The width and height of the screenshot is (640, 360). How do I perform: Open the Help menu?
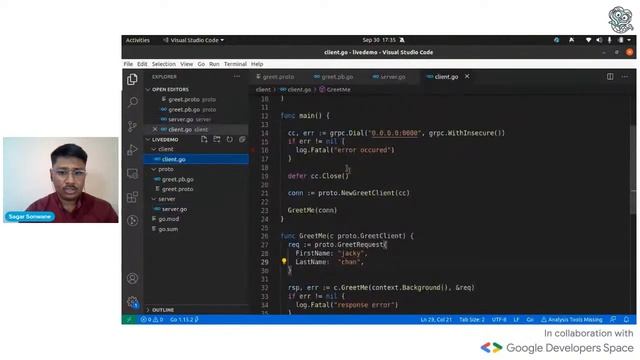pos(257,64)
